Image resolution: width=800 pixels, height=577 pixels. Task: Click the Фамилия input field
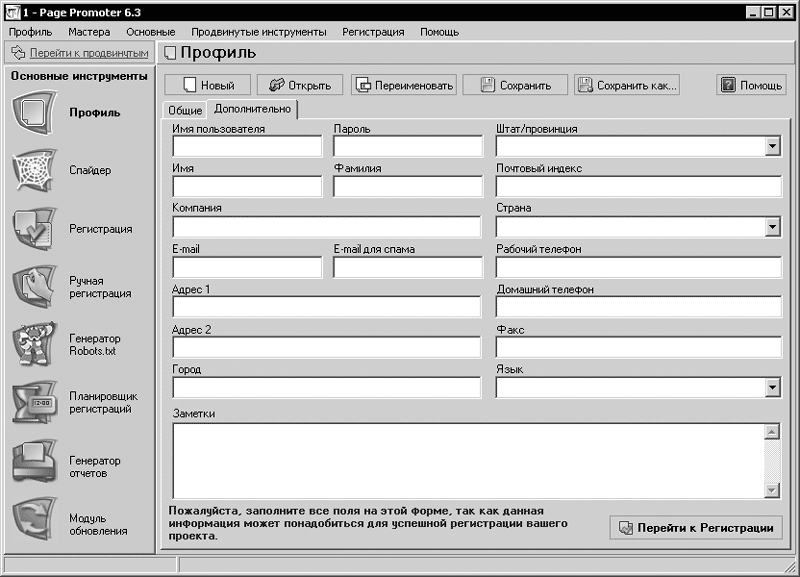point(408,187)
